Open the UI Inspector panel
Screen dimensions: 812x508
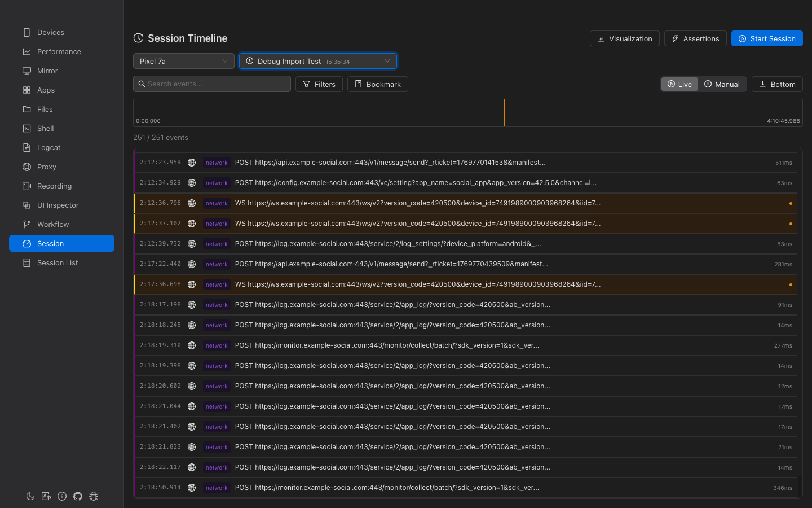[x=58, y=205]
